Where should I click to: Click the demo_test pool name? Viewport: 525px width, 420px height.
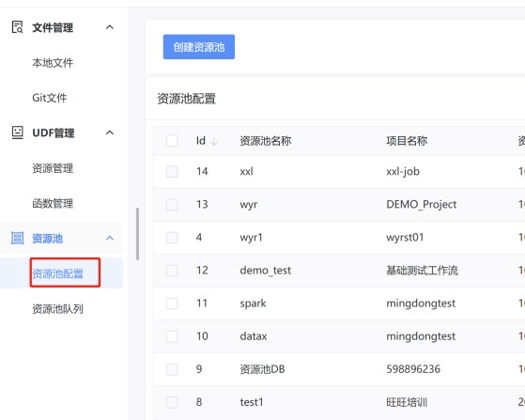(x=266, y=271)
